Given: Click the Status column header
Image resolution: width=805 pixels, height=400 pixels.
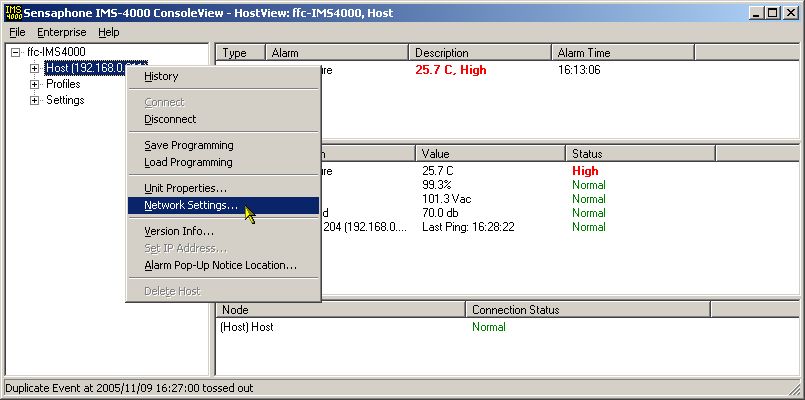Looking at the screenshot, I should [x=640, y=154].
